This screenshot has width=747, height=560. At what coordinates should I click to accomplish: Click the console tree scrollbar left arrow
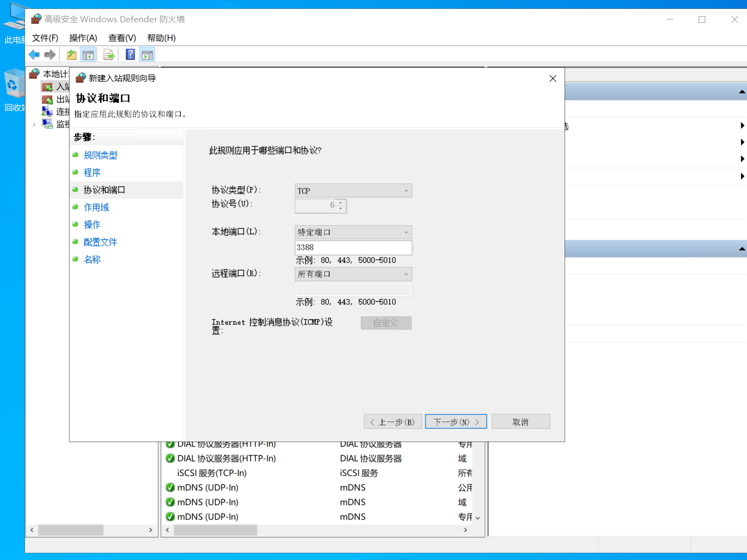pos(32,530)
